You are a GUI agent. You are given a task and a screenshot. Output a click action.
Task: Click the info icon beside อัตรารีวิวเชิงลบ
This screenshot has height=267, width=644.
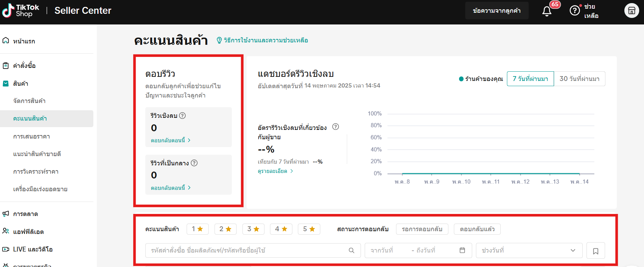pos(335,127)
